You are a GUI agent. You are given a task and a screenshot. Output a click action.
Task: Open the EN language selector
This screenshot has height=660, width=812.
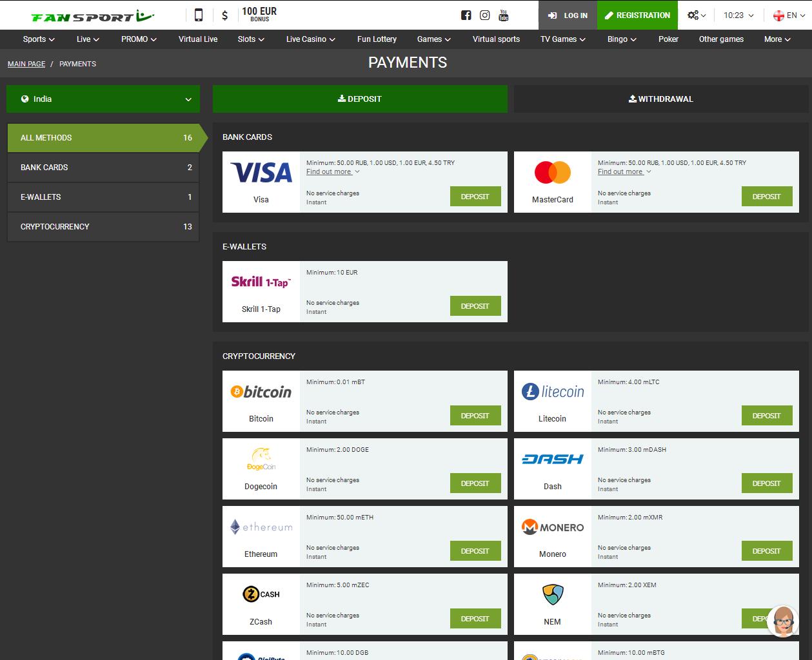tap(791, 15)
